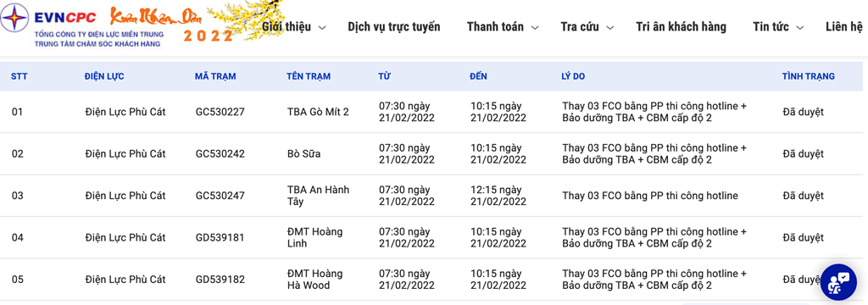Click the EVNCPC logo emblem

[x=15, y=18]
